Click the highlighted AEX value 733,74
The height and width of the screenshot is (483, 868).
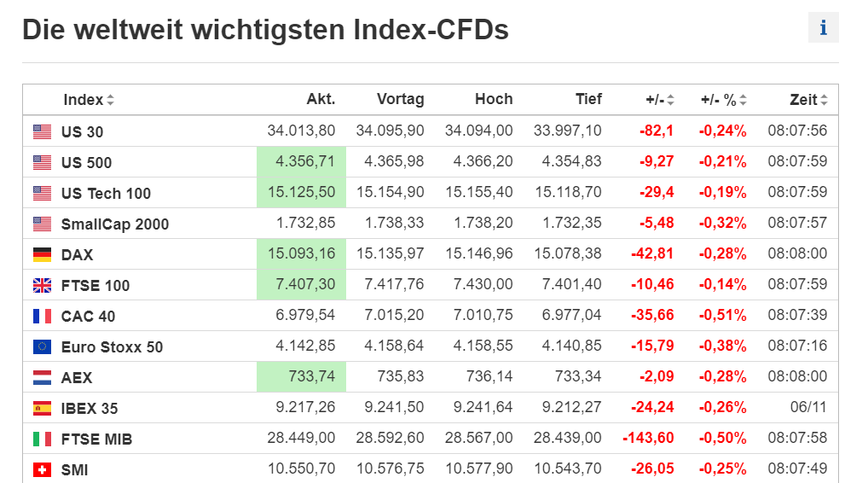[301, 376]
